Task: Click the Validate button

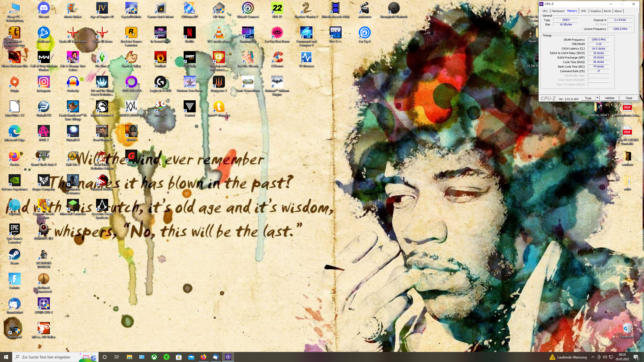Action: tap(609, 98)
